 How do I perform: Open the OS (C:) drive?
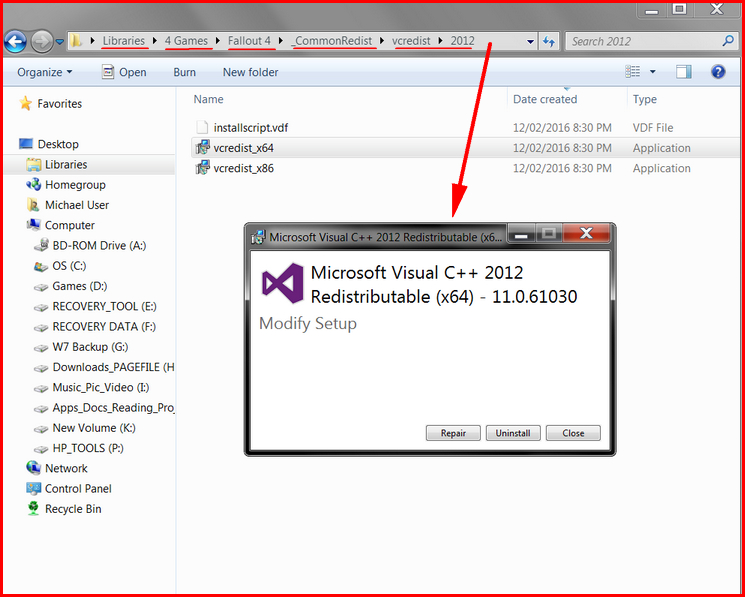[x=69, y=266]
